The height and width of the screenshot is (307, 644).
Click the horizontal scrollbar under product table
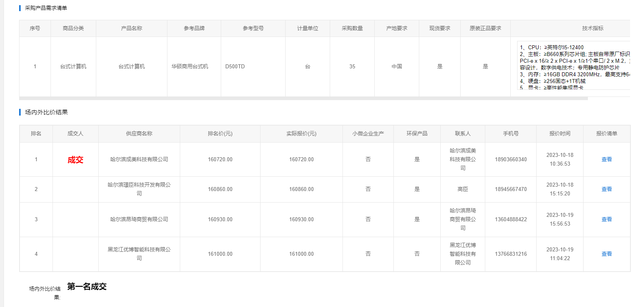(302, 98)
